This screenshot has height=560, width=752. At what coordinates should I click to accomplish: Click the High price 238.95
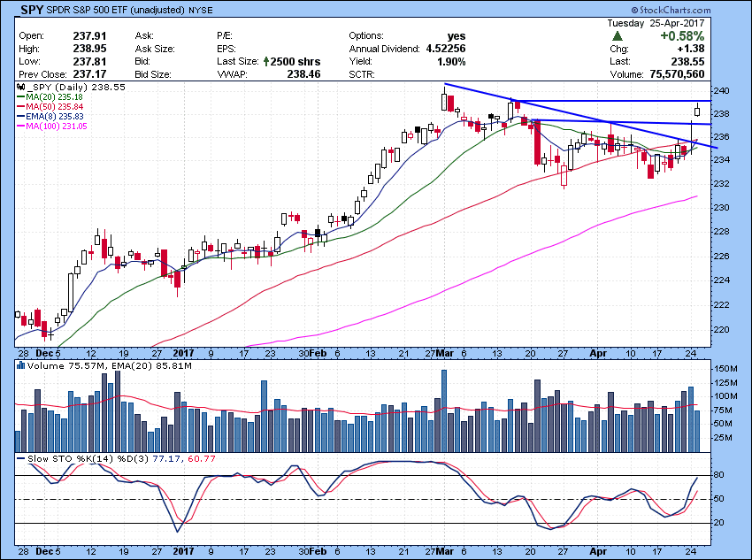pyautogui.click(x=89, y=49)
